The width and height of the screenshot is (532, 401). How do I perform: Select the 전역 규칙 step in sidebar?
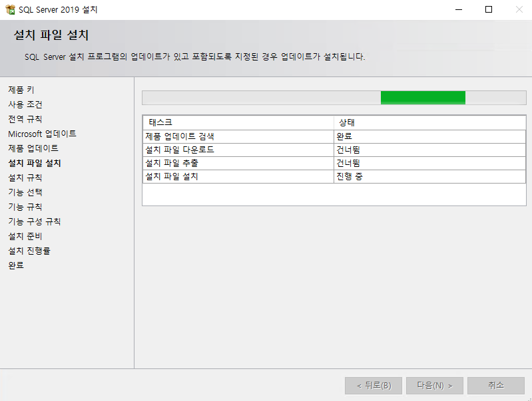click(x=25, y=119)
